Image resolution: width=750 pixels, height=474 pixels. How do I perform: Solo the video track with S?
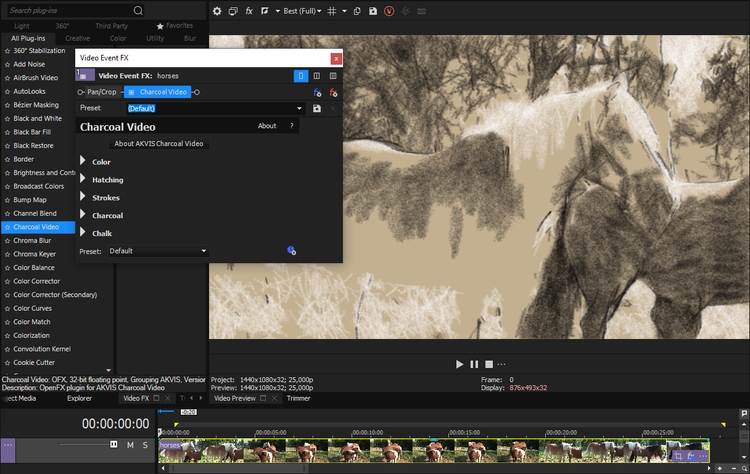[x=145, y=445]
